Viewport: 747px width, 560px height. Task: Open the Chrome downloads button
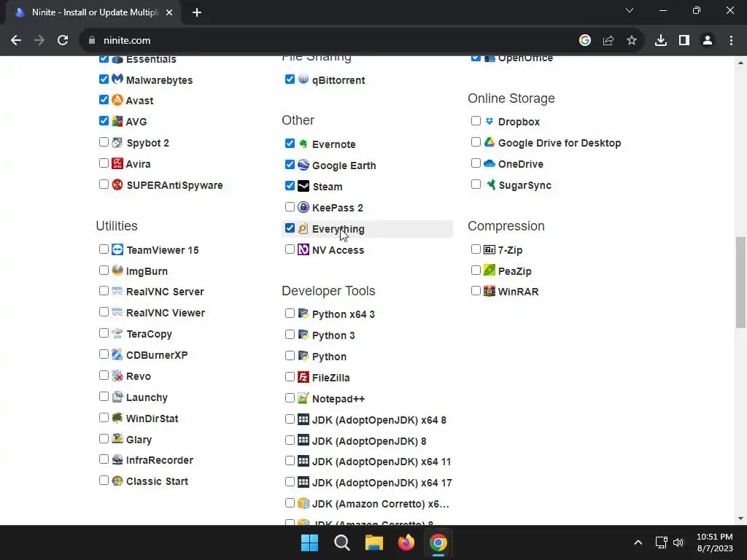(661, 41)
